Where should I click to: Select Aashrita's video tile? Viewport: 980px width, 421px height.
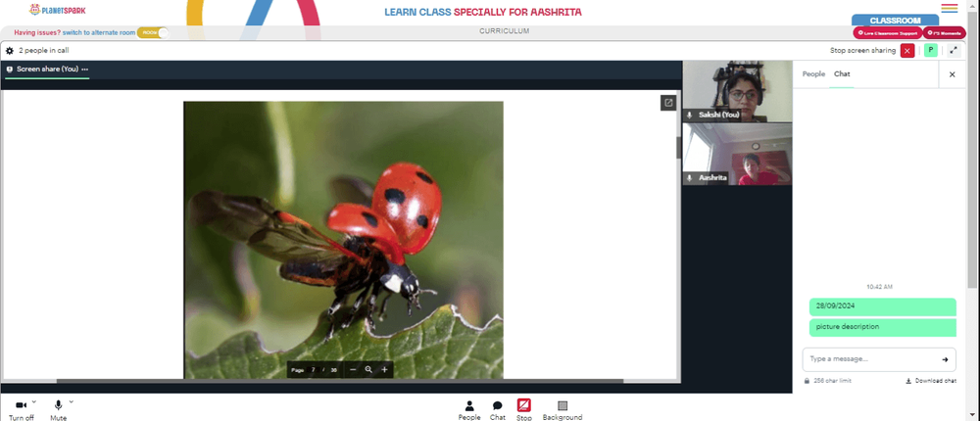pos(737,154)
